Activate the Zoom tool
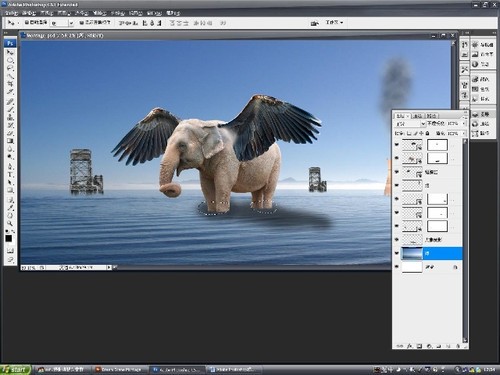 click(x=10, y=223)
